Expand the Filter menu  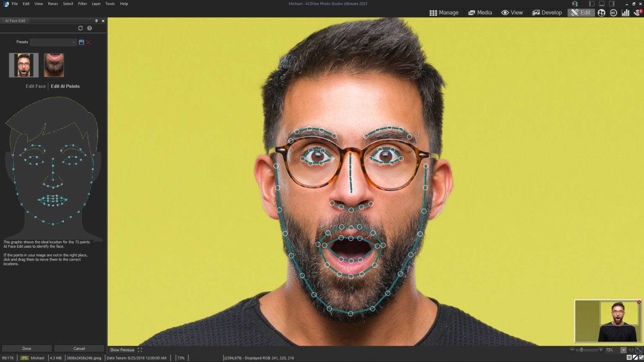[82, 4]
